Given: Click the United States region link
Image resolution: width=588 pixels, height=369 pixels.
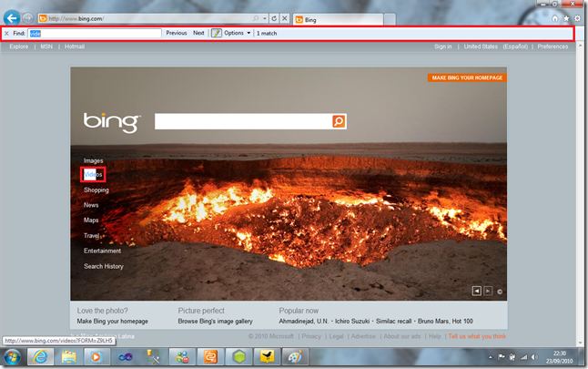Looking at the screenshot, I should 481,46.
